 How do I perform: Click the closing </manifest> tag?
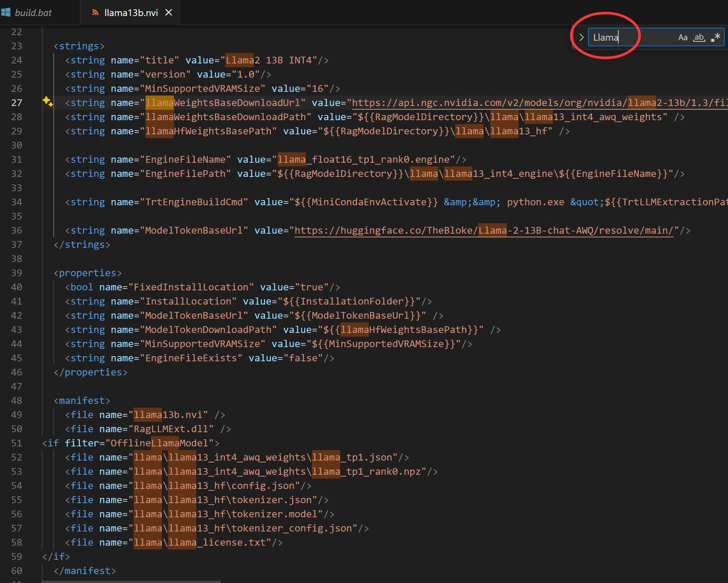85,571
